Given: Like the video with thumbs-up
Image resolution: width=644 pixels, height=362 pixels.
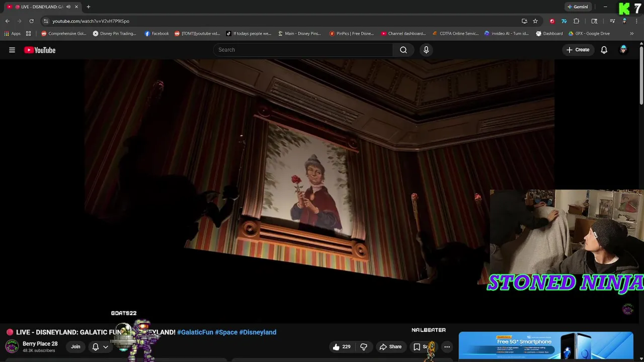Looking at the screenshot, I should [341, 347].
